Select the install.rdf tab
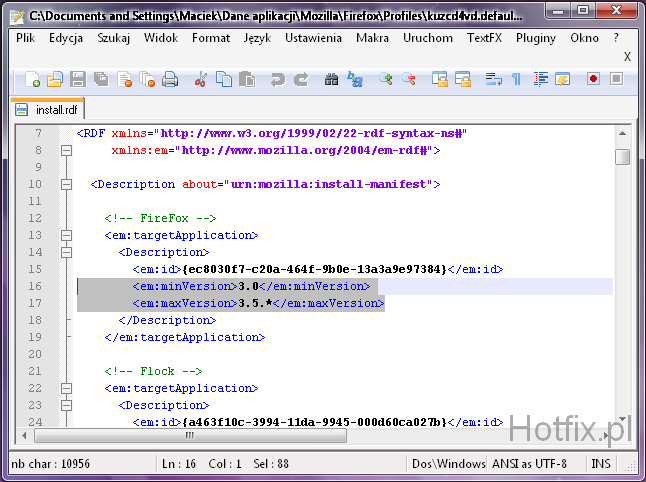646x482 pixels. [x=48, y=110]
